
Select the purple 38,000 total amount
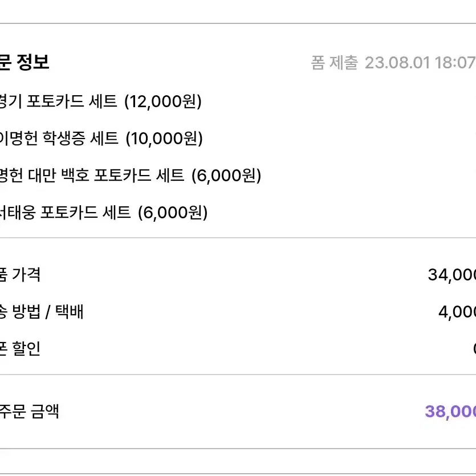click(450, 412)
